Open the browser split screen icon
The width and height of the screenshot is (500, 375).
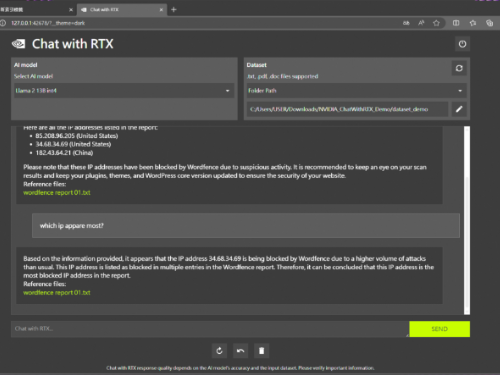(456, 23)
